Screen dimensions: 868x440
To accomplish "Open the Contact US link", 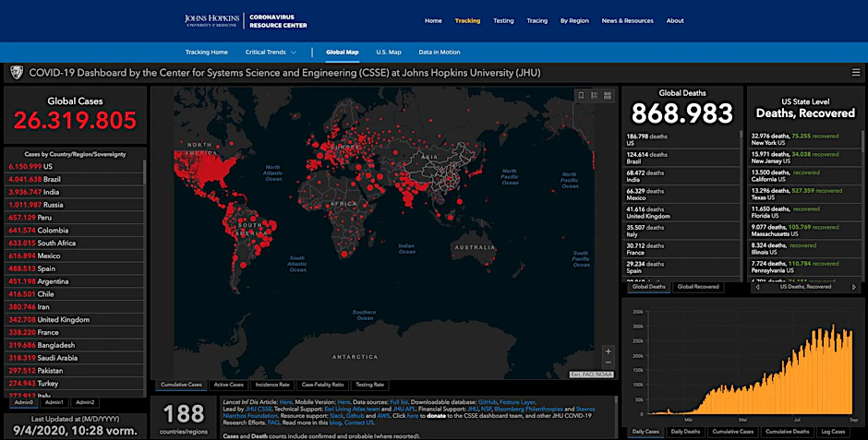I will point(358,422).
